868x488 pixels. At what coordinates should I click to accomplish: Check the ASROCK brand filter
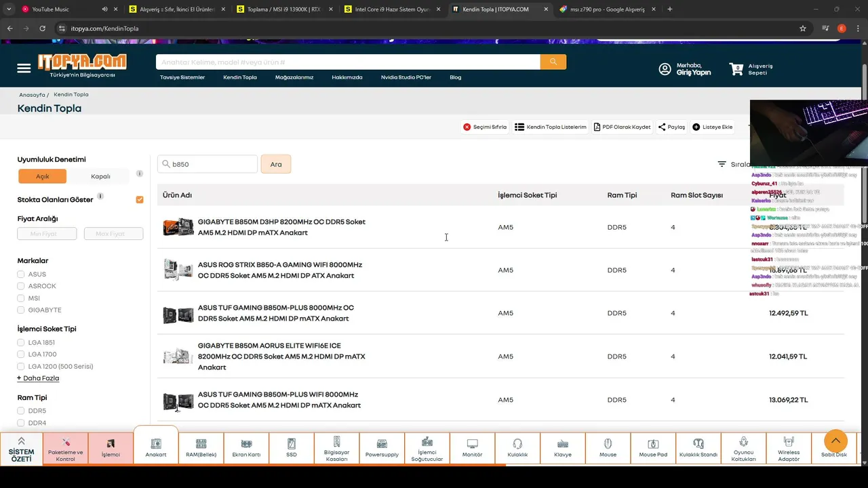22,286
